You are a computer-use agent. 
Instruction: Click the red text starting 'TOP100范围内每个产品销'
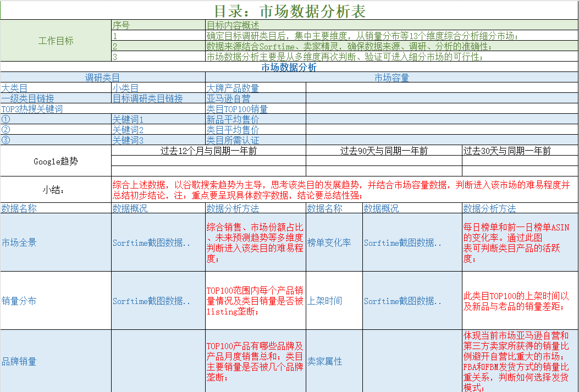[x=256, y=300]
